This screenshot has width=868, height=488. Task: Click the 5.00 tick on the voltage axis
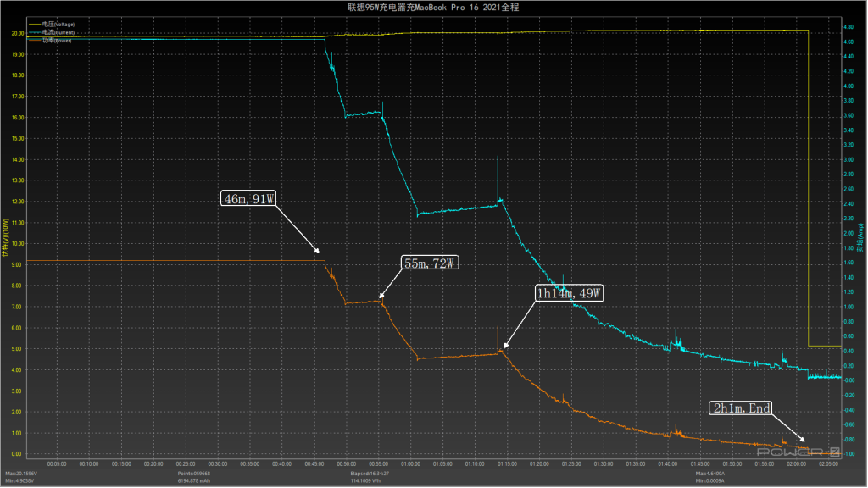(18, 349)
